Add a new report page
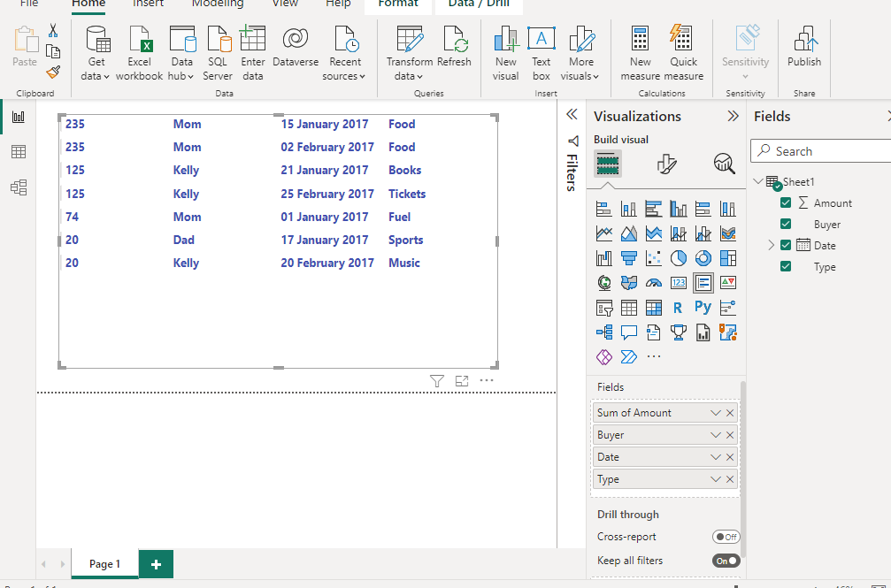The width and height of the screenshot is (891, 588). click(156, 564)
